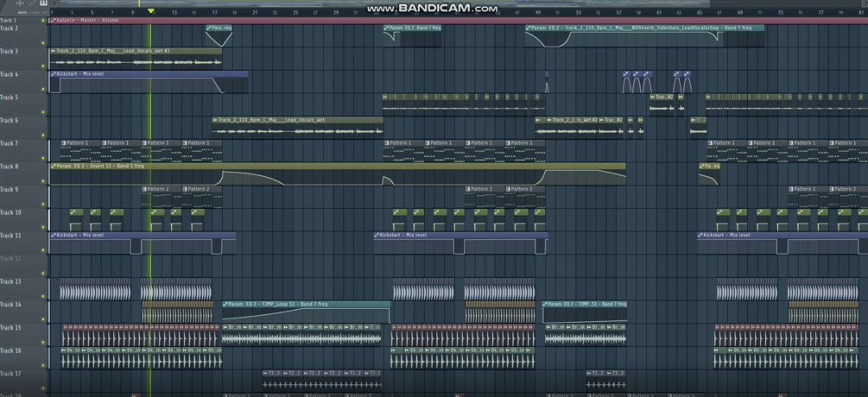Screen dimensions: 868x397
Task: Jump to bar 73 on timeline ruler
Action: click(781, 12)
